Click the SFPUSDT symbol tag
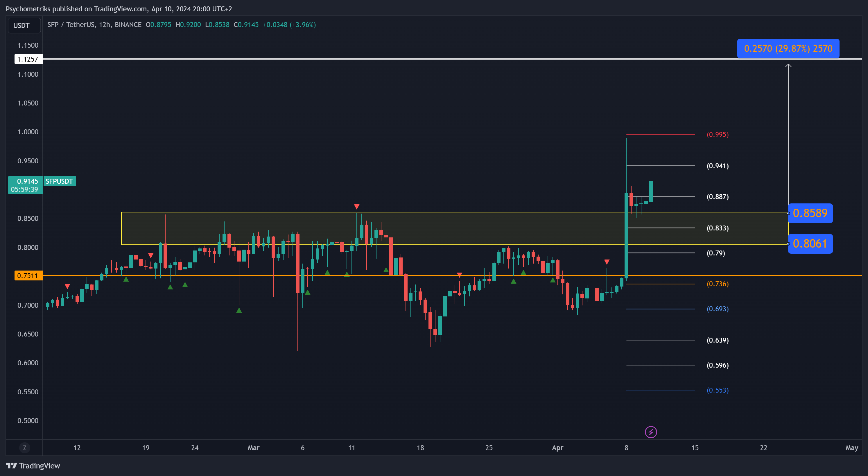The image size is (868, 476). click(59, 181)
